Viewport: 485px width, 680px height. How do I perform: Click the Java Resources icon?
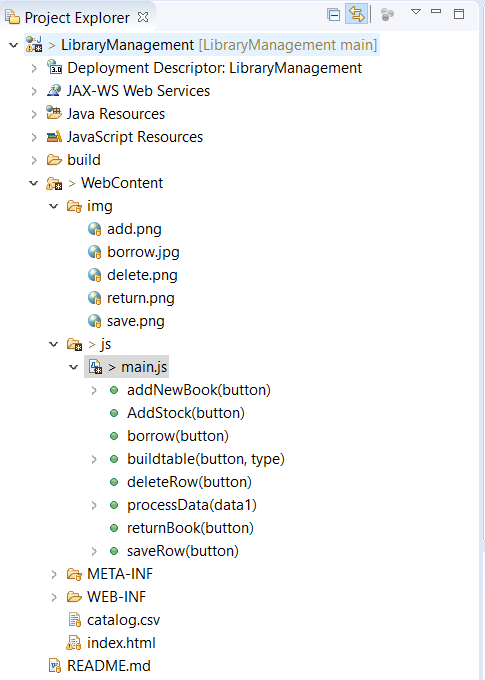click(54, 113)
